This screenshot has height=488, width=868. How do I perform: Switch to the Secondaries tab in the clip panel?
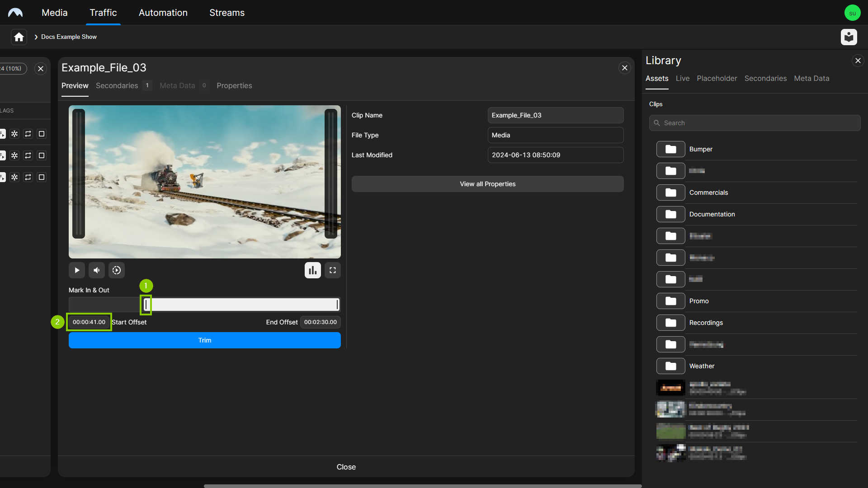[x=117, y=86]
